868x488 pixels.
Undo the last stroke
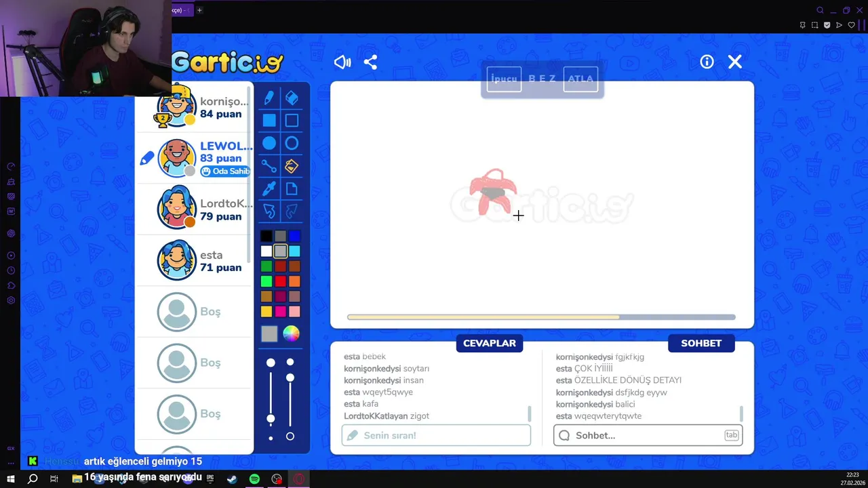(x=269, y=211)
